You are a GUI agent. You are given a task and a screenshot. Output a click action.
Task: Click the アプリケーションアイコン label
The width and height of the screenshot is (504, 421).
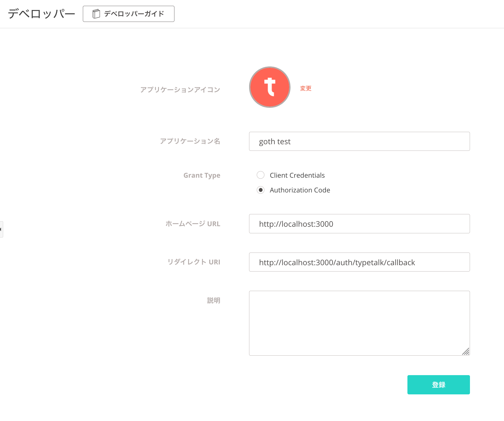point(180,90)
